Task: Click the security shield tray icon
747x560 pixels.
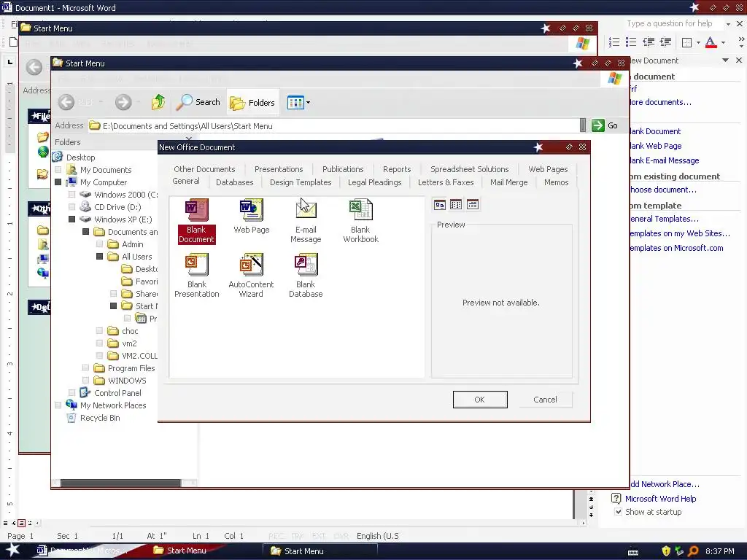Action: (x=666, y=551)
